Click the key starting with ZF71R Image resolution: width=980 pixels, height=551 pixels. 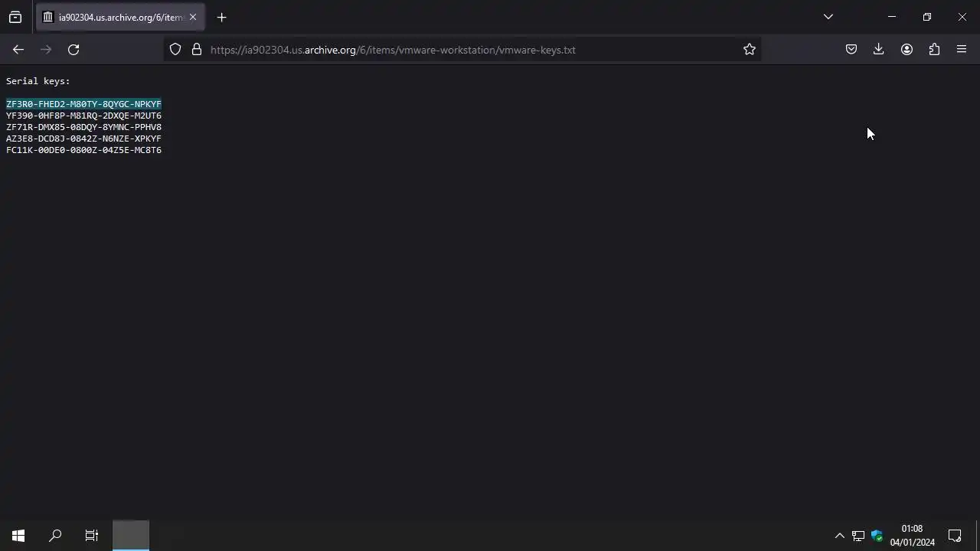[83, 127]
